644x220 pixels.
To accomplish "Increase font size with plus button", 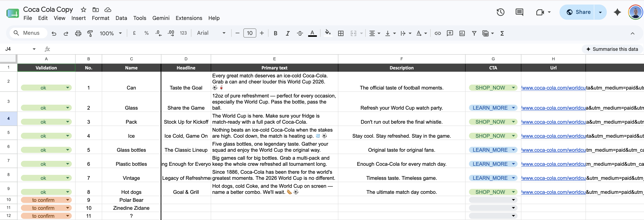I will [x=262, y=33].
